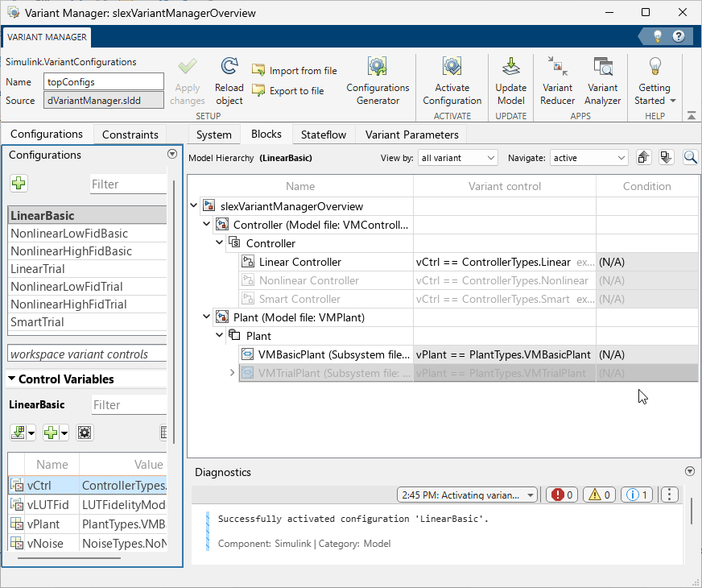Open the System tab

(213, 135)
